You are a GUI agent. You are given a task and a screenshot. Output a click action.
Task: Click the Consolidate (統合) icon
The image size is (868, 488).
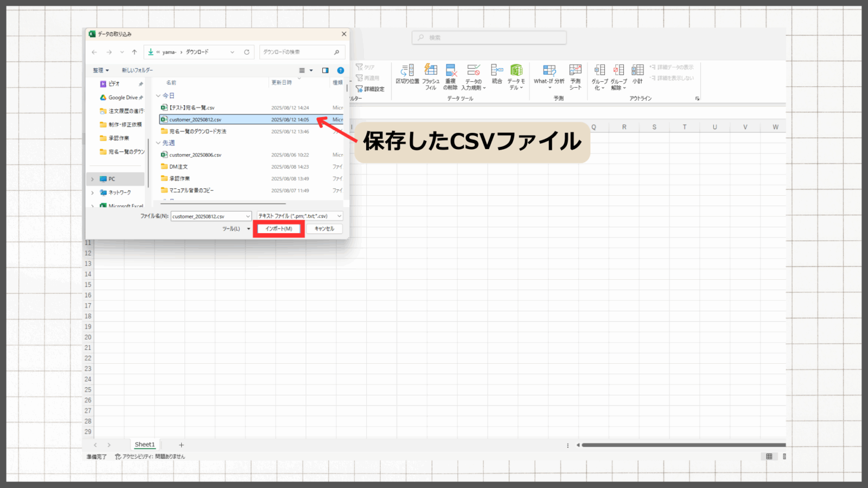click(496, 70)
